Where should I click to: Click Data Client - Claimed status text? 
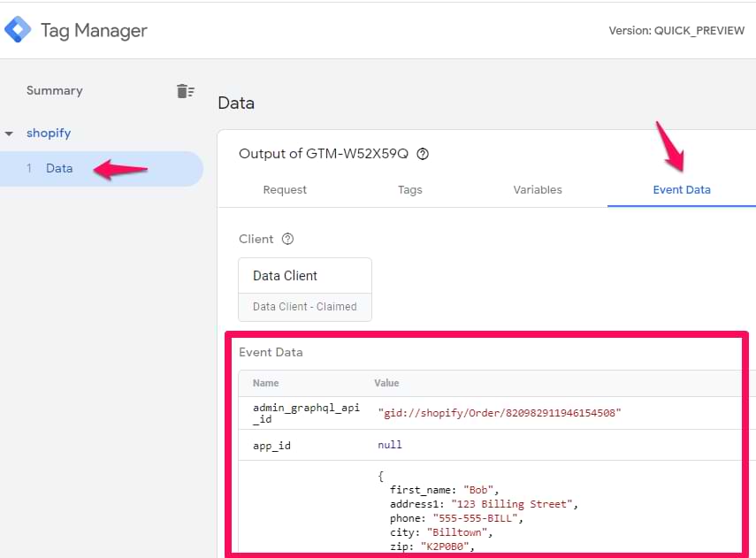(x=305, y=307)
